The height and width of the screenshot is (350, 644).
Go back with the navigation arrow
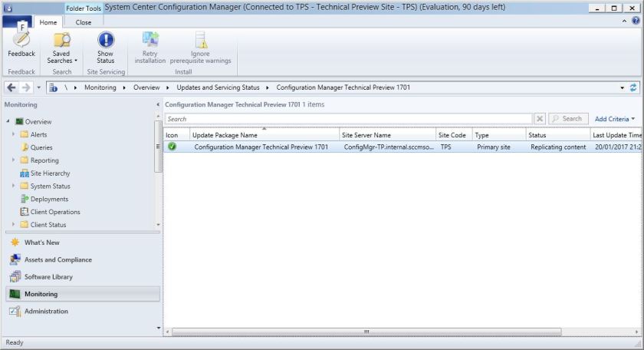tap(11, 87)
